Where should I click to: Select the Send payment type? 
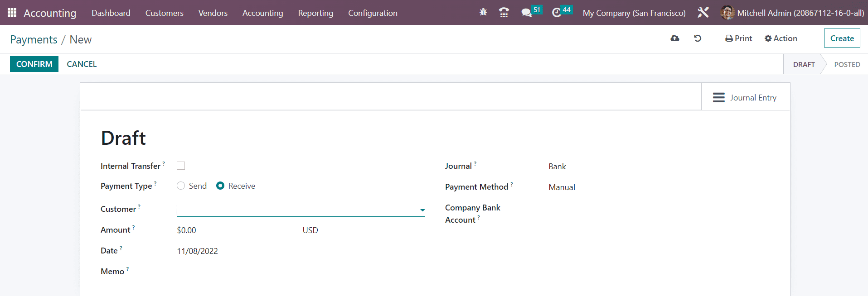click(181, 186)
